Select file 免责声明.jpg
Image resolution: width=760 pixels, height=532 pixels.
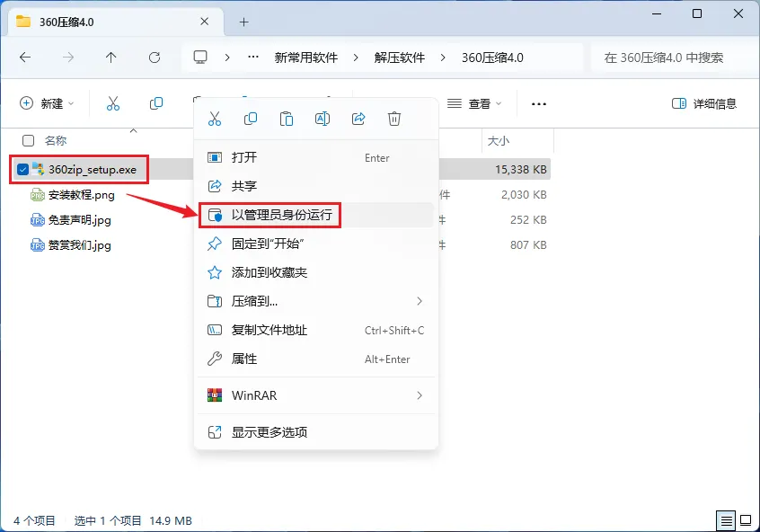coord(79,220)
